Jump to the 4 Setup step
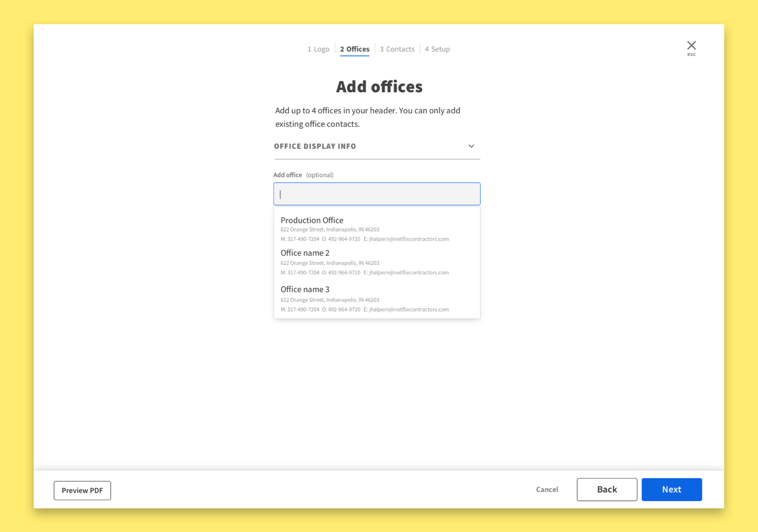Viewport: 758px width, 532px height. coord(437,49)
